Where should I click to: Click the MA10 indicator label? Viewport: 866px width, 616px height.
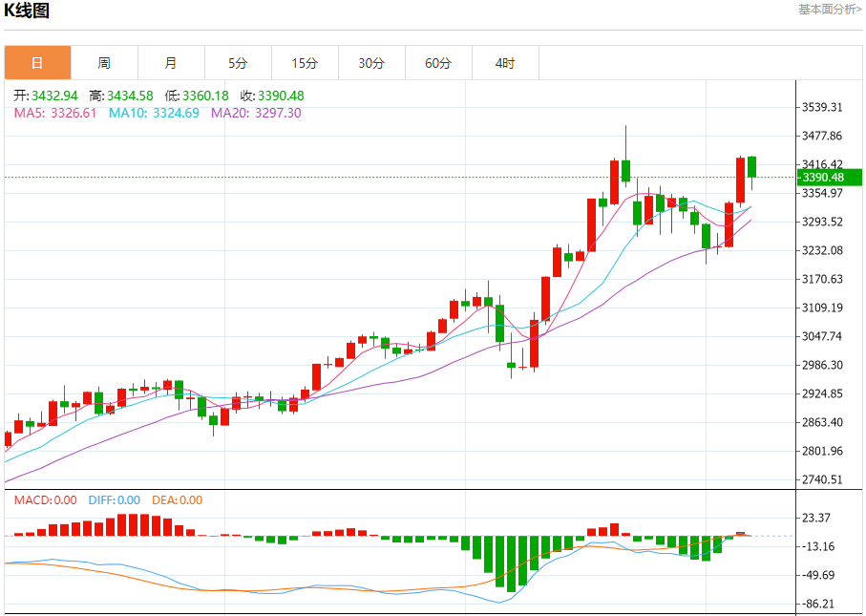coord(154,114)
